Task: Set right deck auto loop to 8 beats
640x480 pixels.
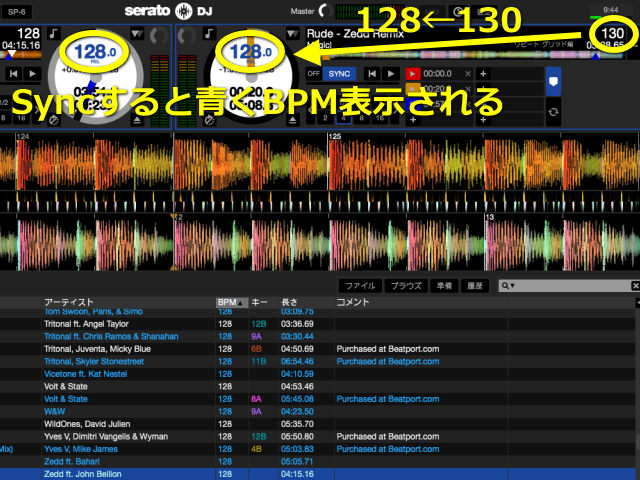Action: (361, 118)
